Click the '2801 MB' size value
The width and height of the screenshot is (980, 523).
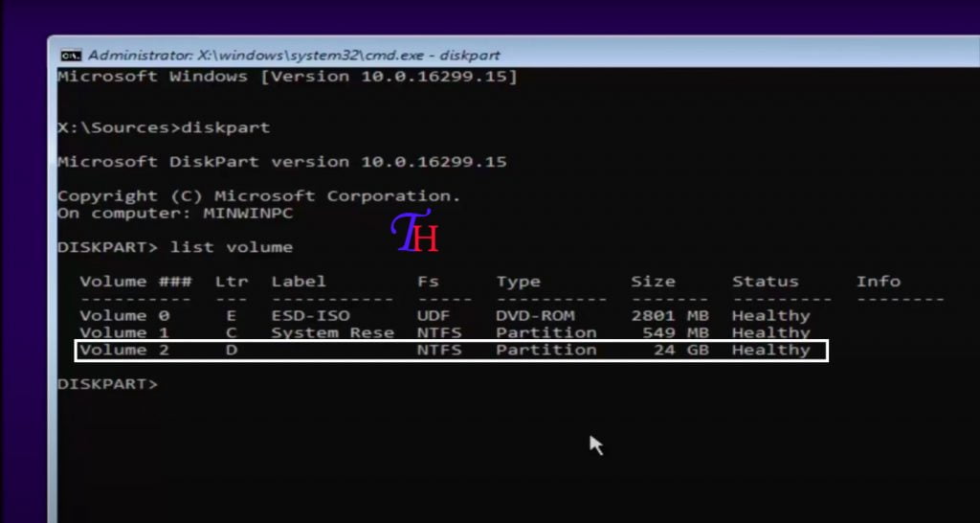click(670, 315)
